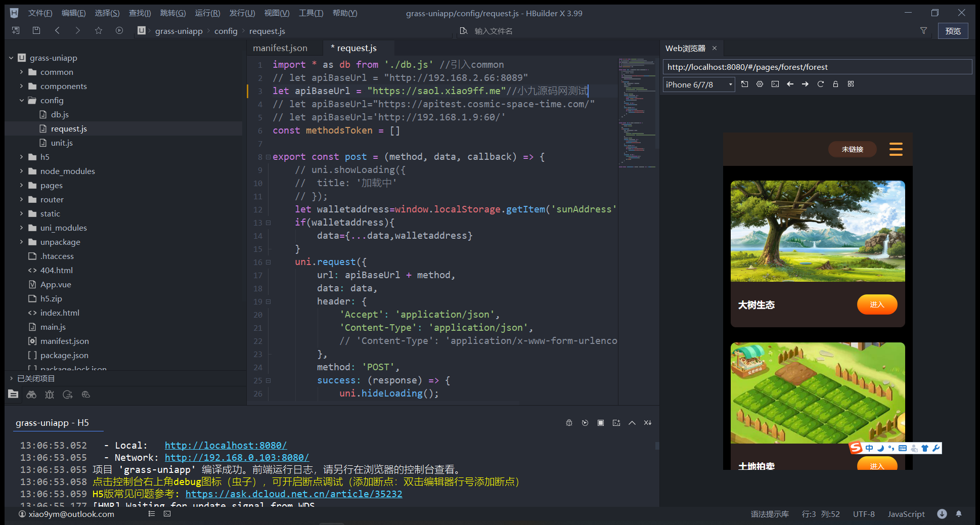Click the cloud globe panel icon in sidebar

(x=86, y=395)
